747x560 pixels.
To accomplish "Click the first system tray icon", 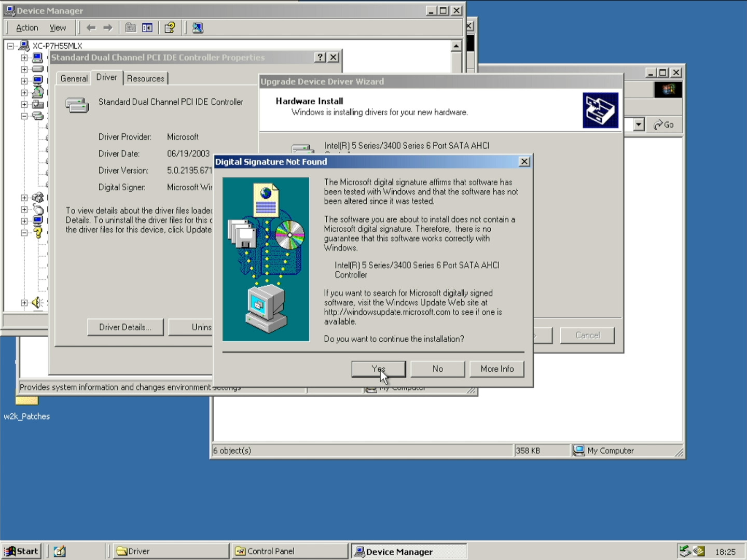I will coord(685,551).
